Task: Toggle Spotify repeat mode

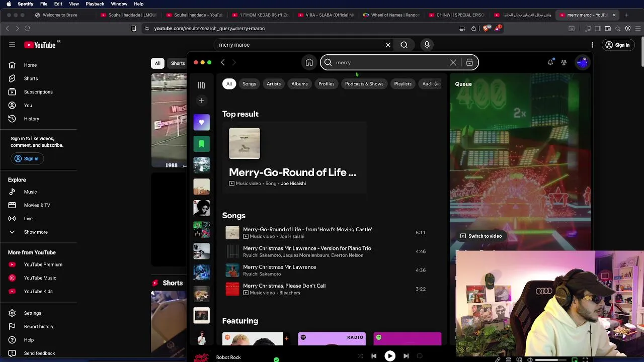Action: point(420,356)
